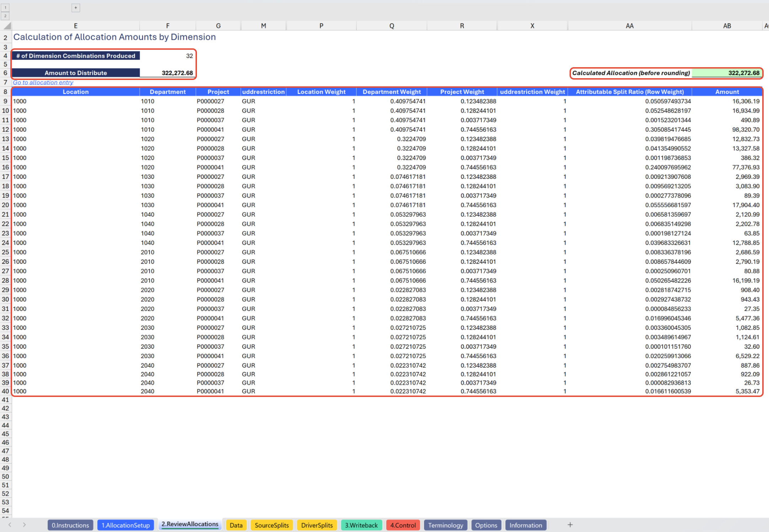Open the SourceSplits sheet tab

(x=272, y=525)
